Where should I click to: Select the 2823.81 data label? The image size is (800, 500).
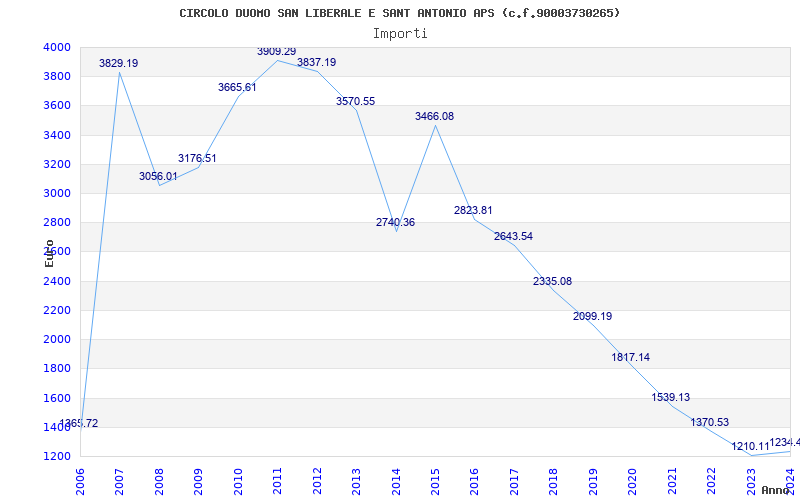click(x=473, y=210)
